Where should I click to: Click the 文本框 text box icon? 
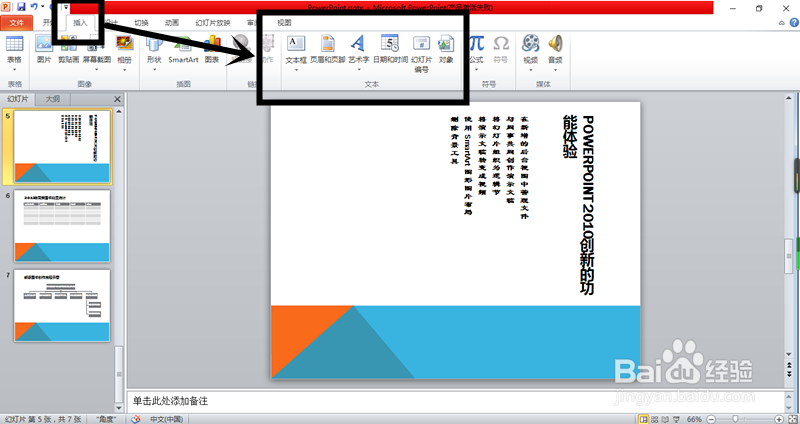[x=296, y=44]
